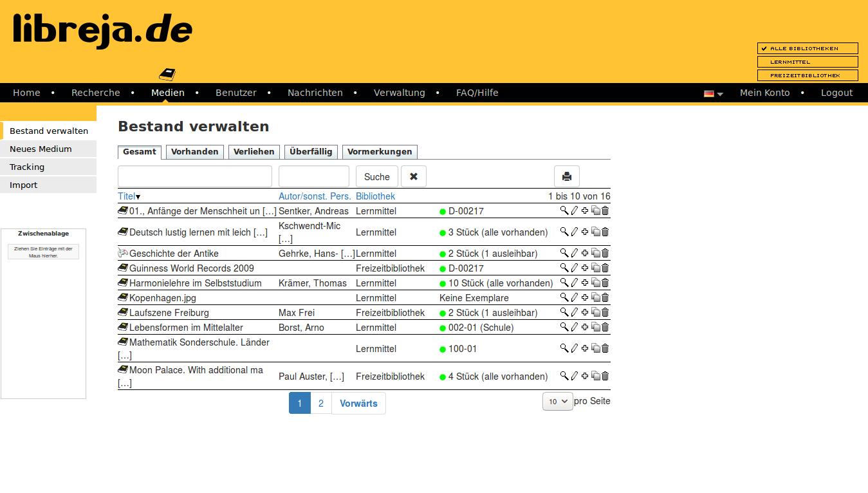The width and height of the screenshot is (868, 493).
Task: Delete Kopenhagen.jpg using trash icon
Action: (x=605, y=297)
